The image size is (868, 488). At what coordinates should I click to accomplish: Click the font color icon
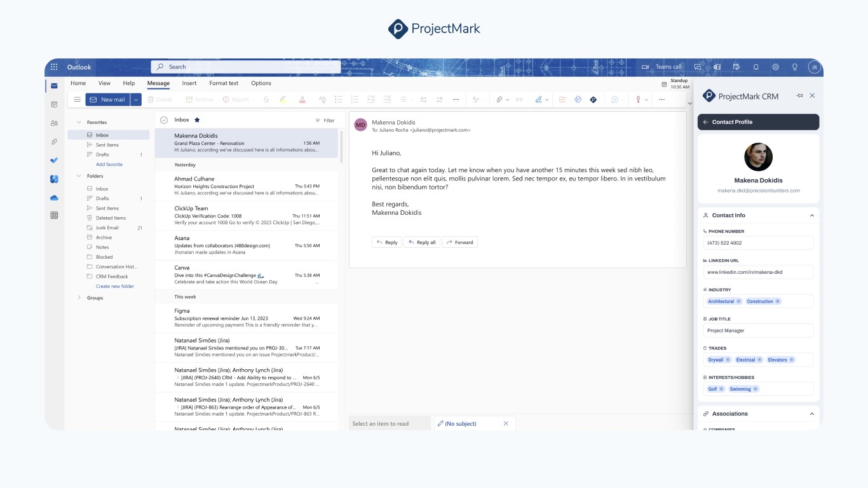(x=302, y=100)
